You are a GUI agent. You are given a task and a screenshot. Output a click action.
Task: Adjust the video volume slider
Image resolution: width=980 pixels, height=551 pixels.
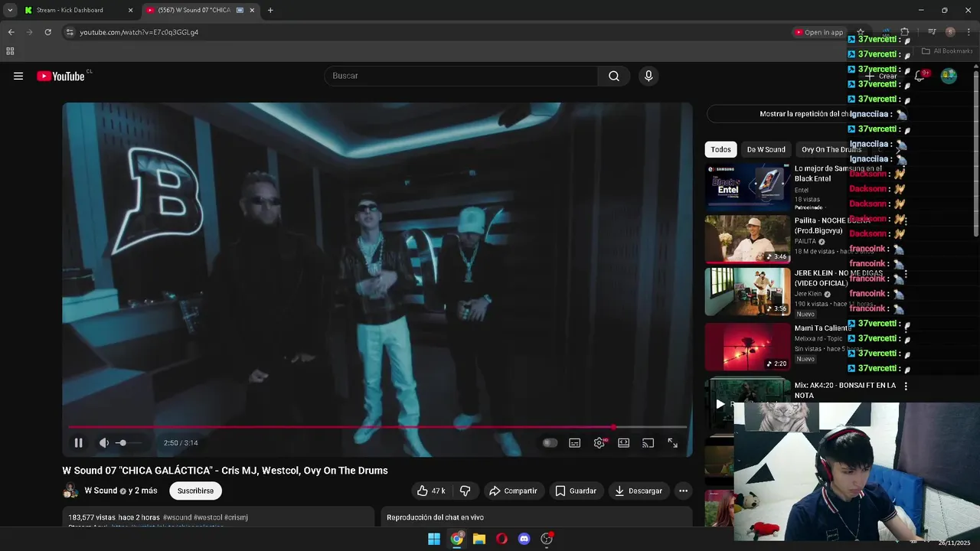pyautogui.click(x=129, y=442)
